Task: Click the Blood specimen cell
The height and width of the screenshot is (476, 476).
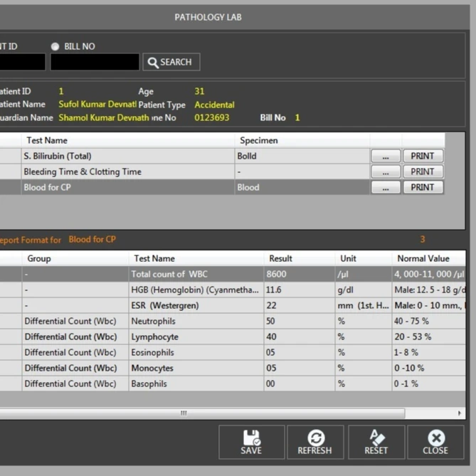Action: [x=302, y=187]
